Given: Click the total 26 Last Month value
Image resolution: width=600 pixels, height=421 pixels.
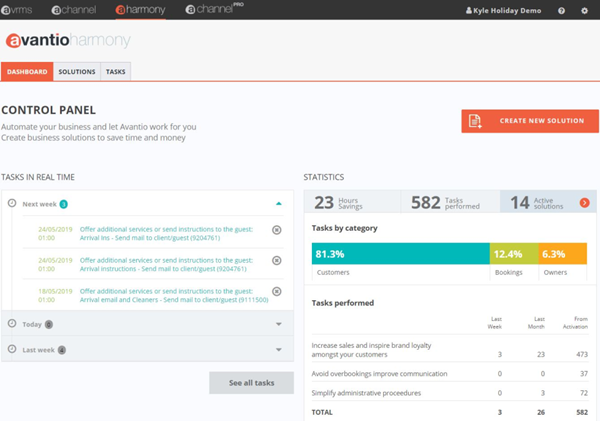Looking at the screenshot, I should [541, 413].
